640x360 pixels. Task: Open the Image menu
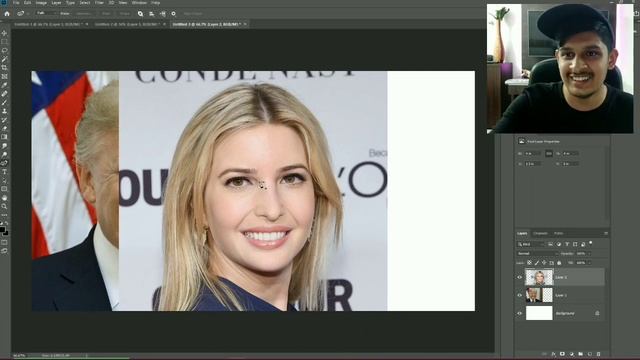41,2
